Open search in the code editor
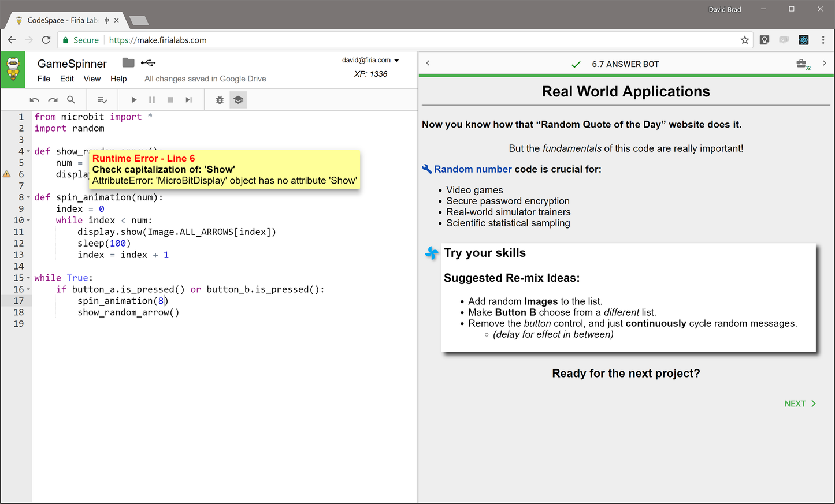This screenshot has height=504, width=835. (x=71, y=99)
